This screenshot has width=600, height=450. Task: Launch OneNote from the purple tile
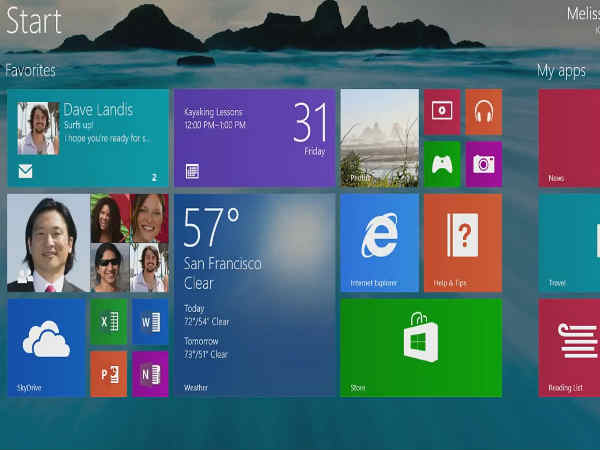point(150,373)
